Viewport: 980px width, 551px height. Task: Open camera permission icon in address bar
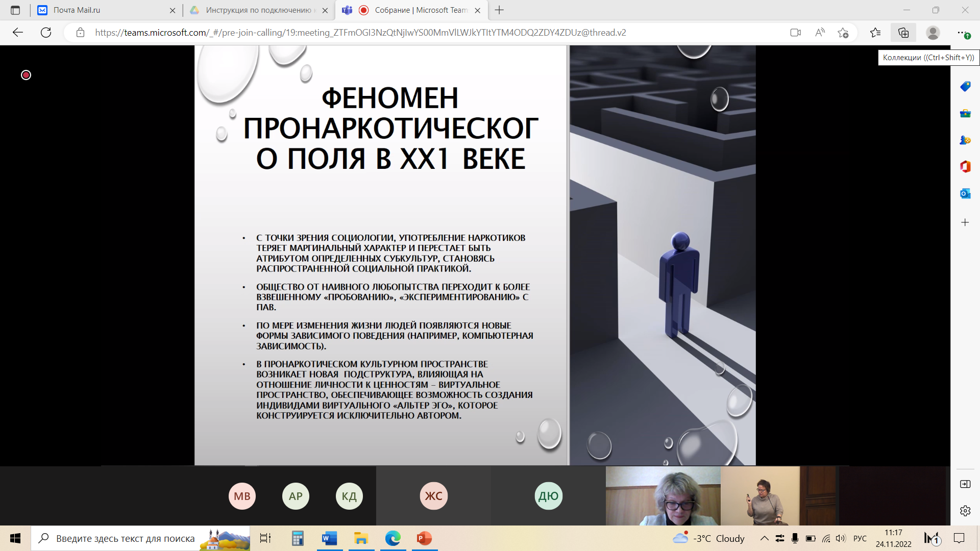795,33
